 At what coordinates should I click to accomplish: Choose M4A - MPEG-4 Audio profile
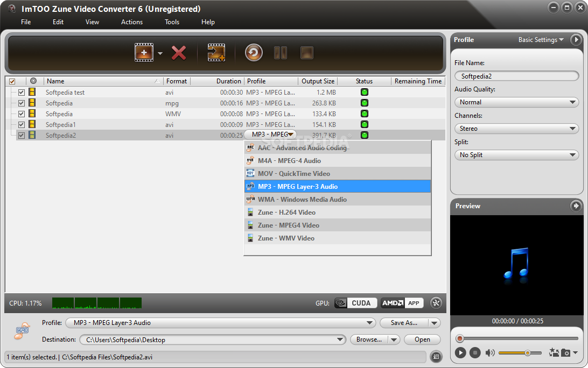point(338,161)
